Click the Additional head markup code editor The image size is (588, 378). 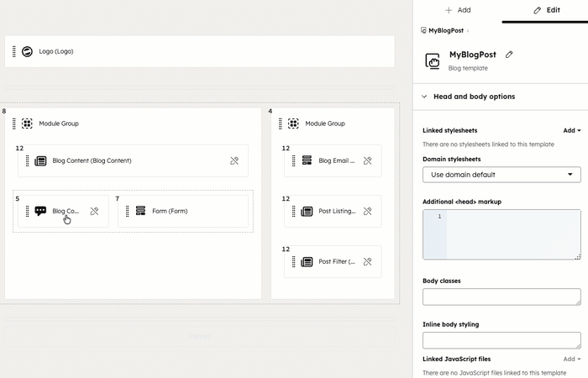pyautogui.click(x=512, y=234)
